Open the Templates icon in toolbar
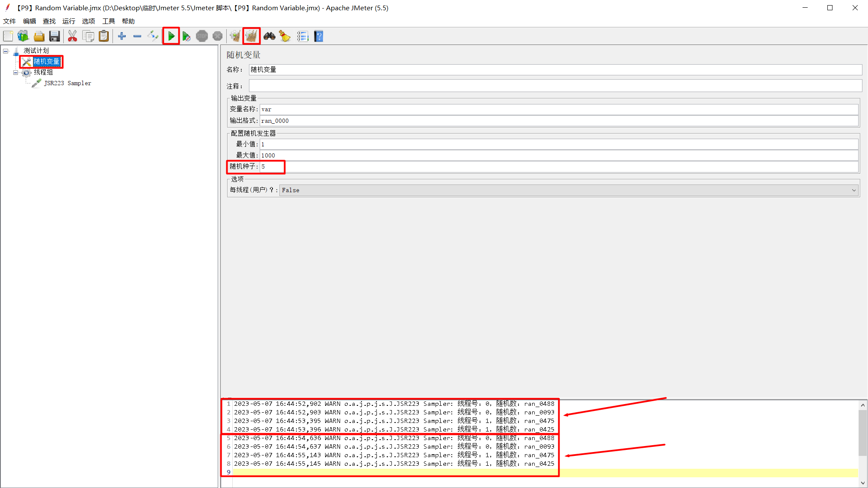868x488 pixels. click(23, 36)
